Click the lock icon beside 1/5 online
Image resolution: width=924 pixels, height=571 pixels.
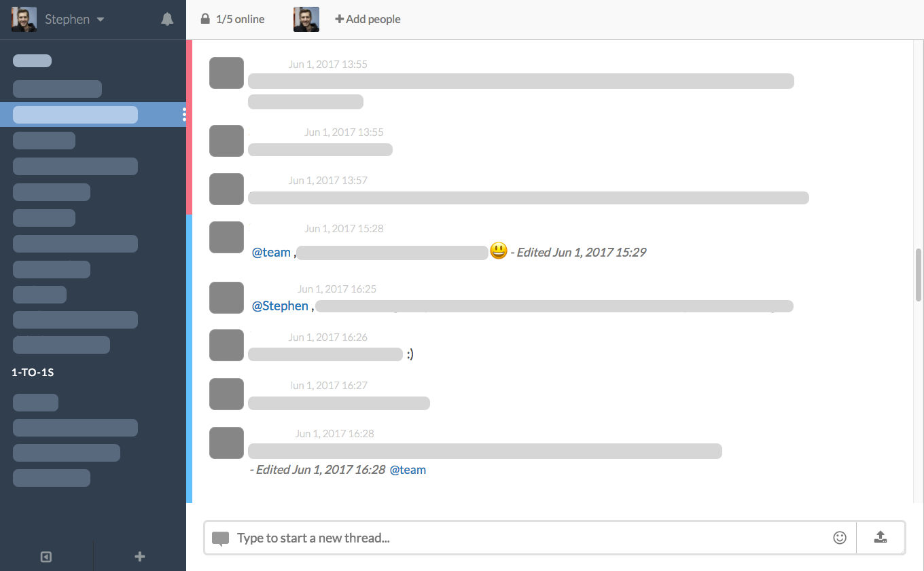click(205, 19)
